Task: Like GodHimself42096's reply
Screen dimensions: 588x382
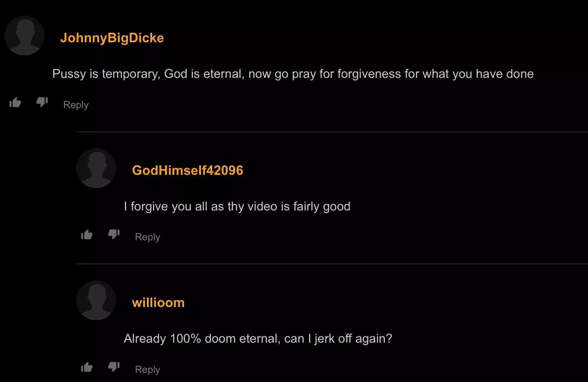Action: tap(87, 235)
